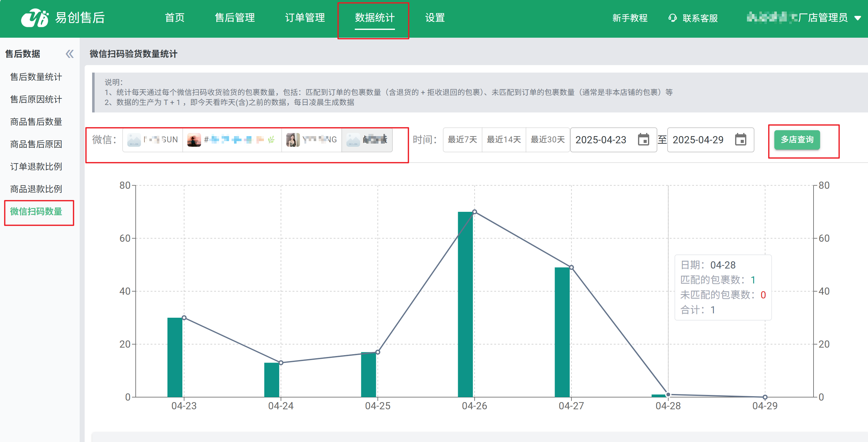The image size is (868, 442).
Task: Open 订单退款比例 in the sidebar
Action: click(36, 167)
